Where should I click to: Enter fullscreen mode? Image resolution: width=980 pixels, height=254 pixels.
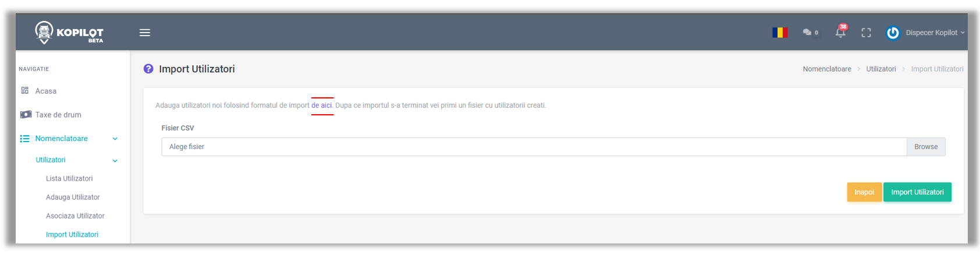[x=866, y=33]
